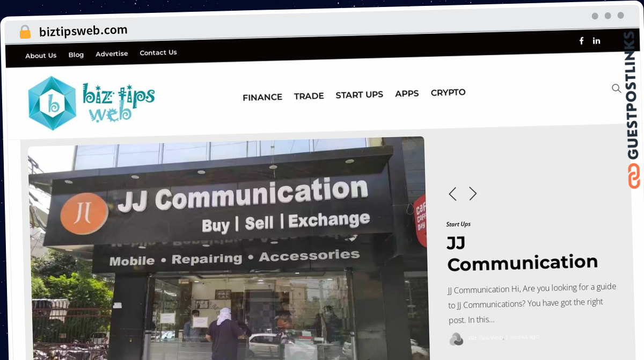Image resolution: width=644 pixels, height=360 pixels.
Task: Select the FINANCE category
Action: click(x=262, y=97)
